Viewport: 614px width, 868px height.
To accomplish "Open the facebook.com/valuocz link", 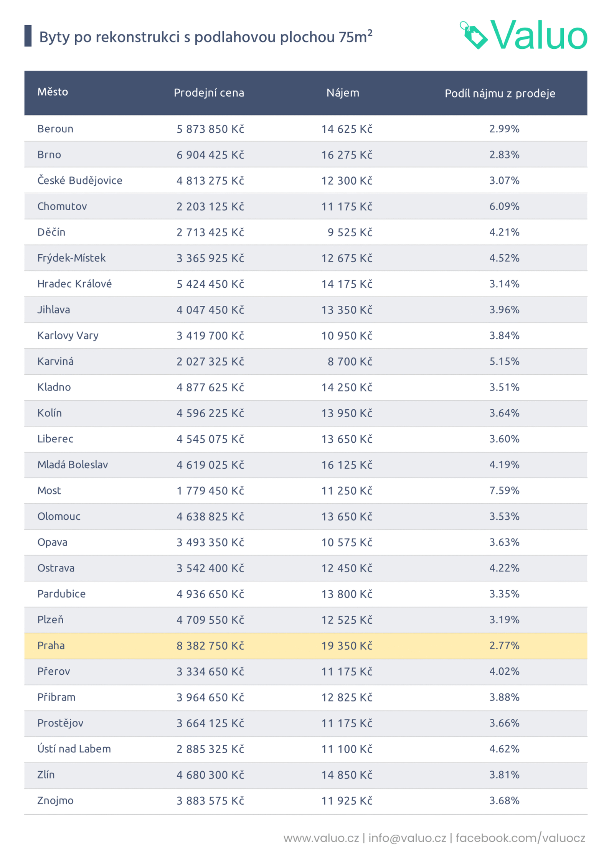I will (x=520, y=838).
